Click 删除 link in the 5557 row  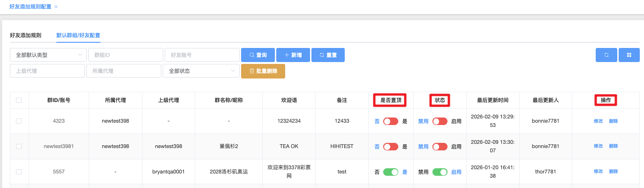click(x=614, y=172)
